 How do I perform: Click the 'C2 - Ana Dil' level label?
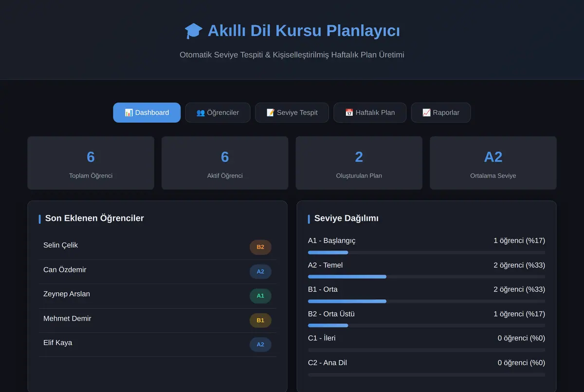click(328, 363)
